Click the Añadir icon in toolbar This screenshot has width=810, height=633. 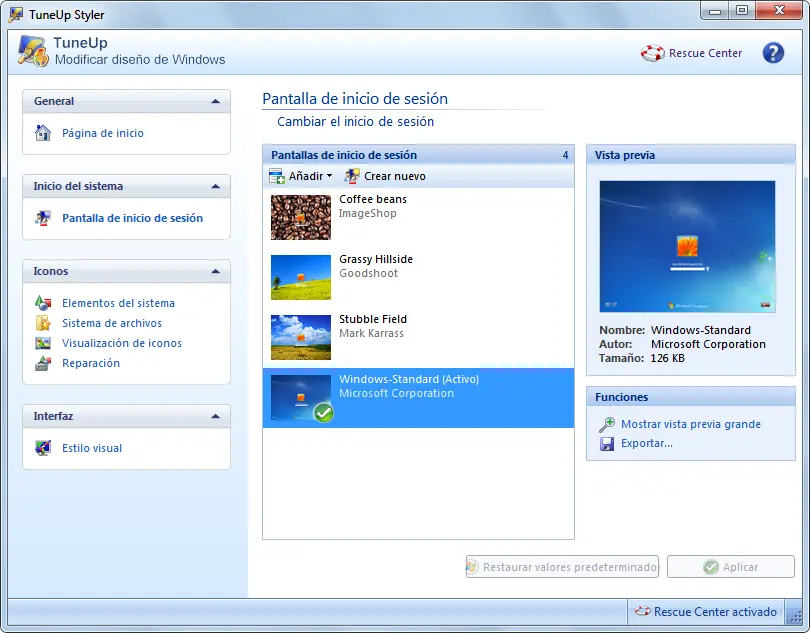(277, 176)
